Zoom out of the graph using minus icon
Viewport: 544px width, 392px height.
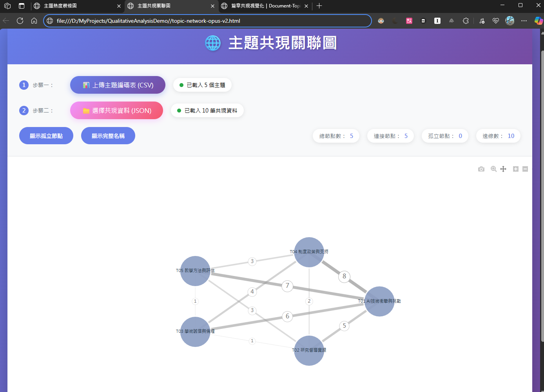coord(525,169)
